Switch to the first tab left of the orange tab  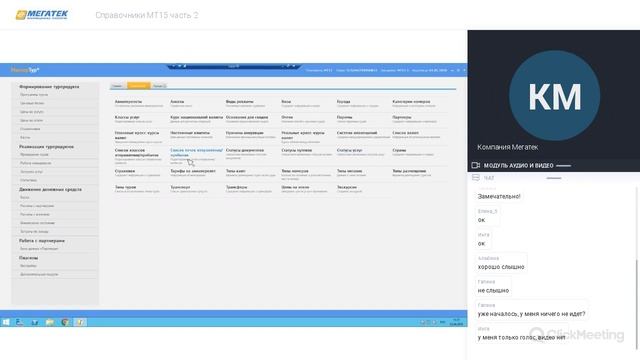(x=118, y=86)
